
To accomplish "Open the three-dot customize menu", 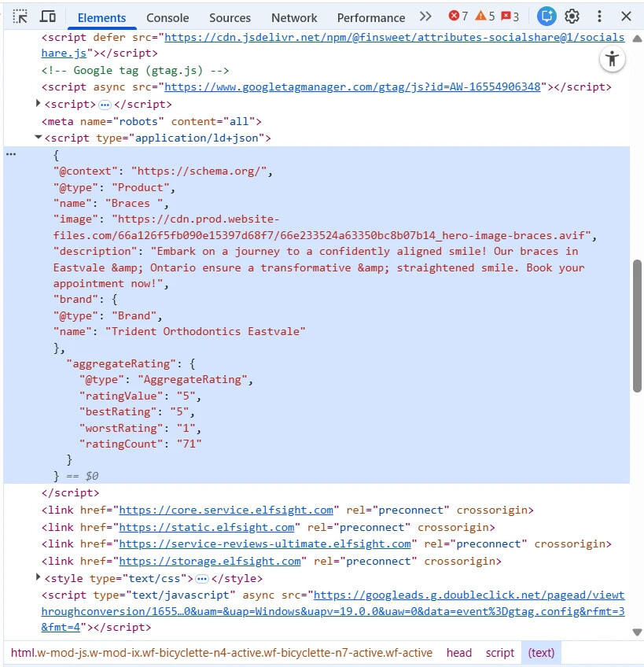I will coord(599,17).
